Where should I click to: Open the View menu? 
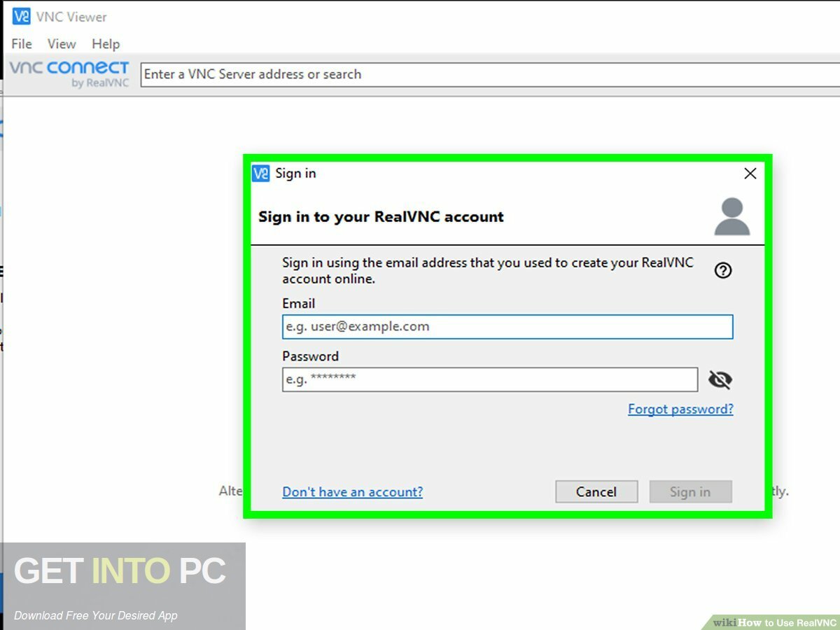click(x=62, y=44)
